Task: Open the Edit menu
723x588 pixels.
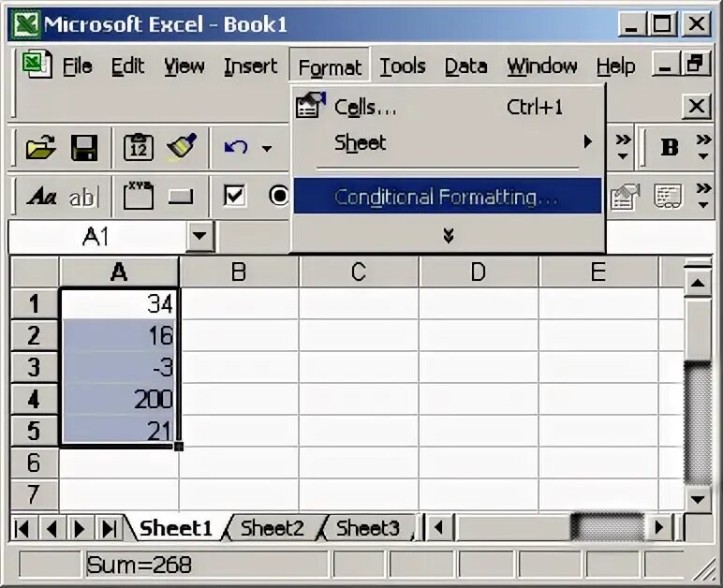Action: 127,66
